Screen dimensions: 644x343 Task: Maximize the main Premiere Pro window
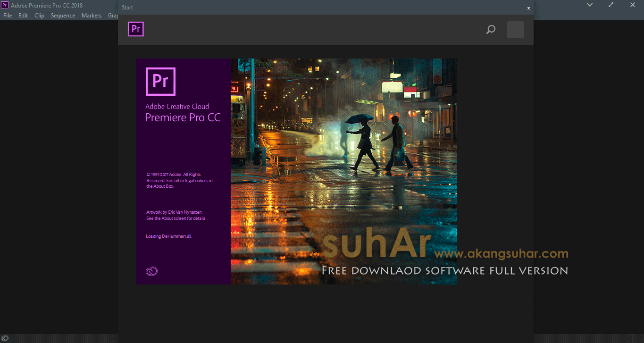[x=611, y=5]
